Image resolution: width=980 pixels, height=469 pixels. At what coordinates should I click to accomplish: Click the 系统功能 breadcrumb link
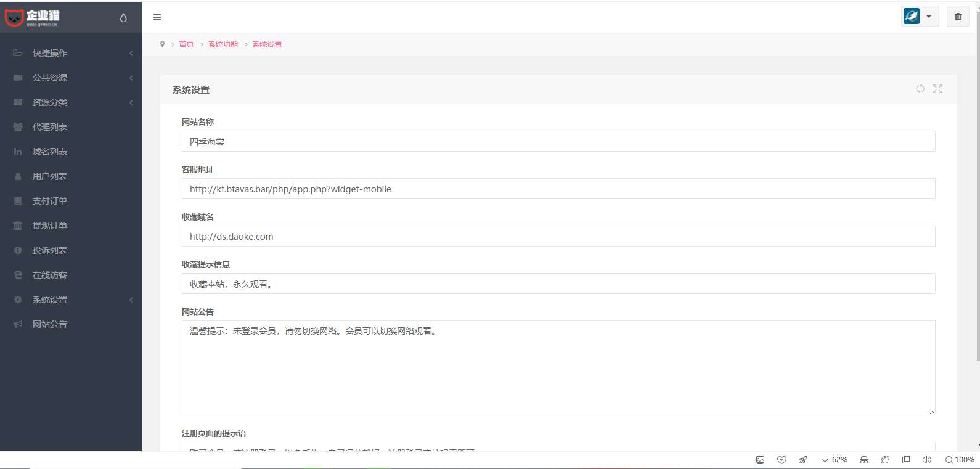pyautogui.click(x=223, y=44)
